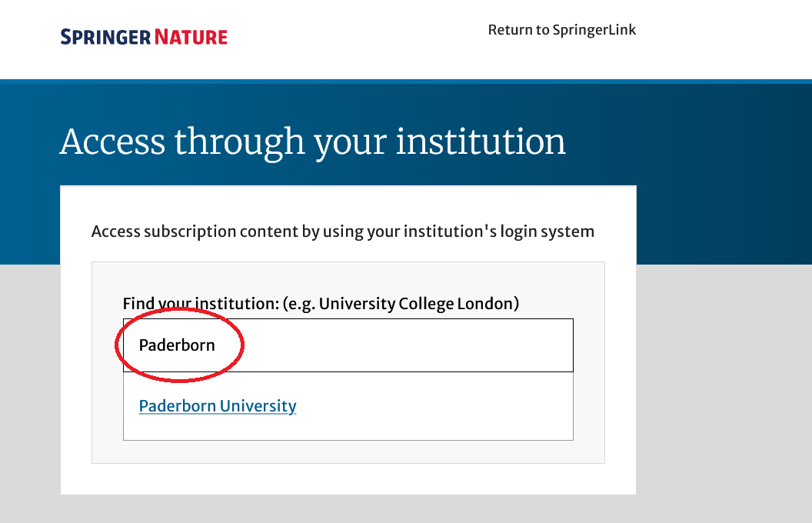
Task: Click the word SpringerLink in header link
Action: tap(594, 30)
